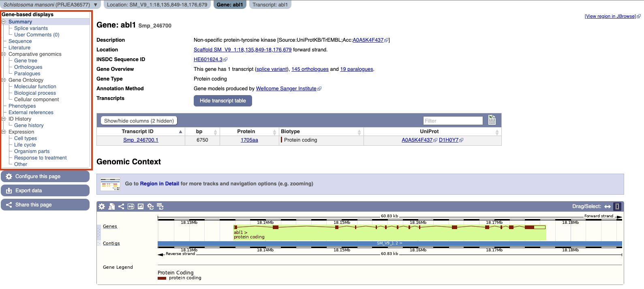644x289 pixels.
Task: Open the Location tab
Action: (157, 5)
